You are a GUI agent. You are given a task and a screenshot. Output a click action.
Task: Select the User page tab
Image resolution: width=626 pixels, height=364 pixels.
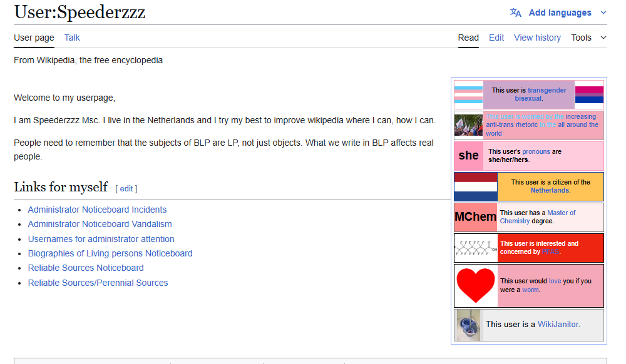click(34, 38)
